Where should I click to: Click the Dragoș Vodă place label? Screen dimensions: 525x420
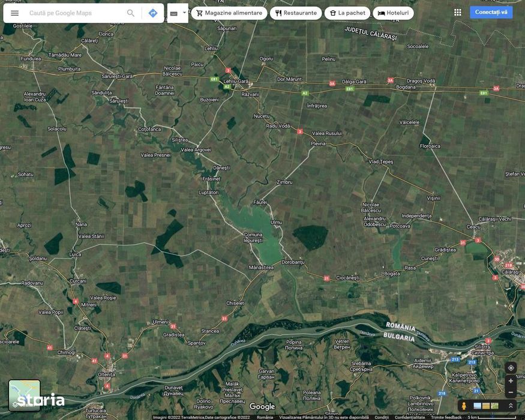point(421,81)
